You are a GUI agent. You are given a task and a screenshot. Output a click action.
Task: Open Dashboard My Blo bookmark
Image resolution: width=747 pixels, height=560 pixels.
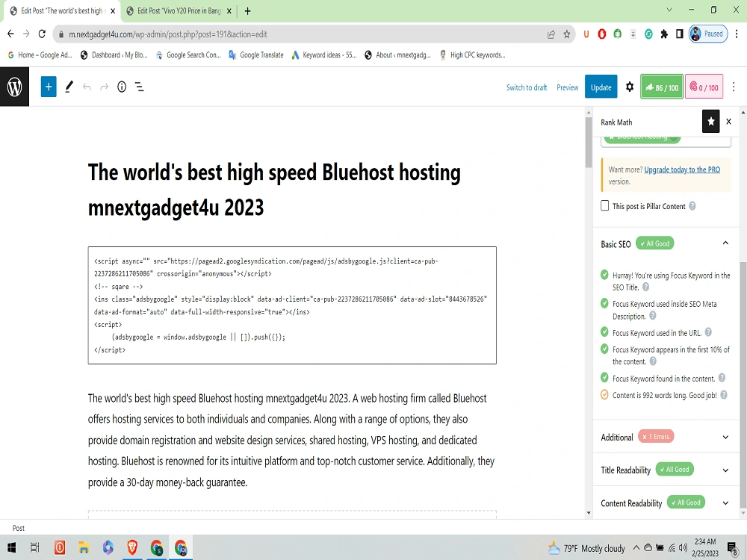[114, 55]
